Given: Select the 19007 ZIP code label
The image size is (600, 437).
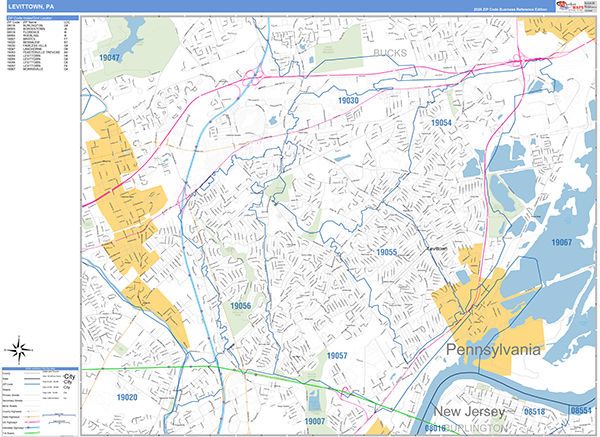Looking at the screenshot, I should tap(315, 421).
